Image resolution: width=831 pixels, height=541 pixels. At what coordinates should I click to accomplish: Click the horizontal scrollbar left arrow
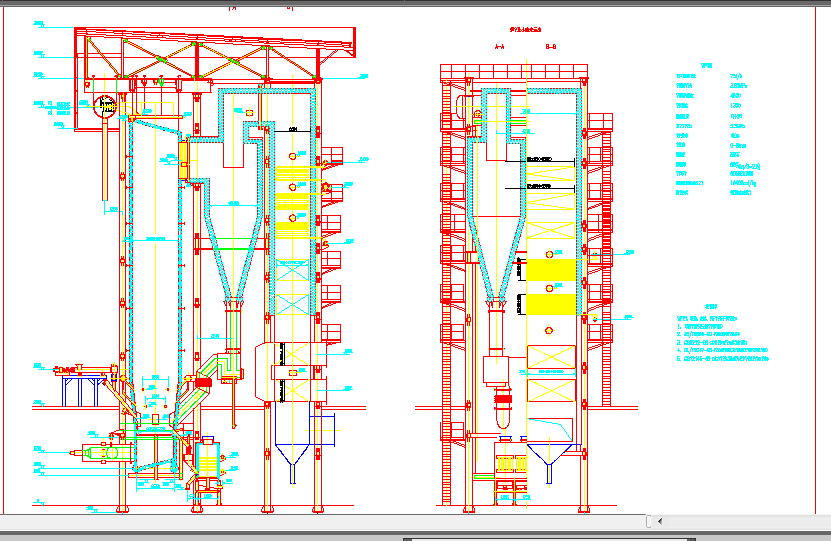click(660, 521)
